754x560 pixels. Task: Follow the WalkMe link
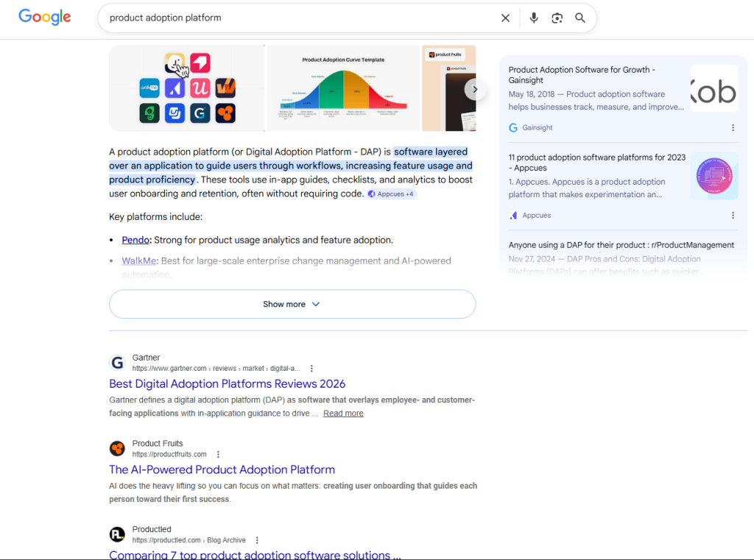(x=138, y=261)
